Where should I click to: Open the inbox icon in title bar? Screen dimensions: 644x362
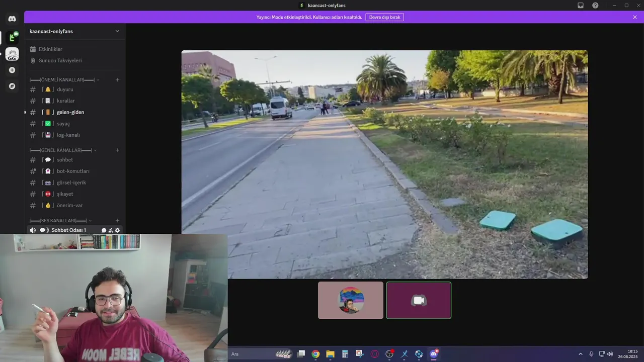point(581,5)
